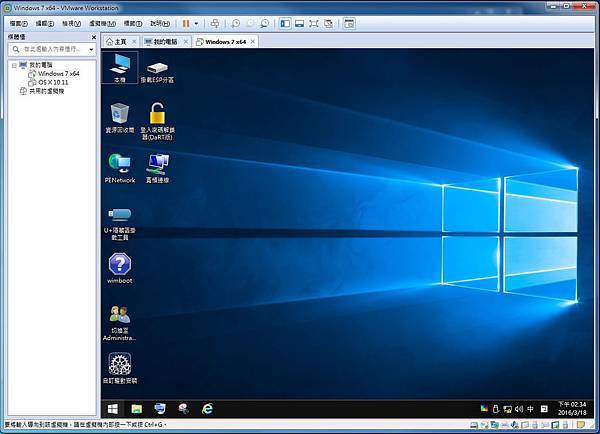Select the 登入密碼解鎖器(DaRT版) padlock icon

click(x=157, y=121)
